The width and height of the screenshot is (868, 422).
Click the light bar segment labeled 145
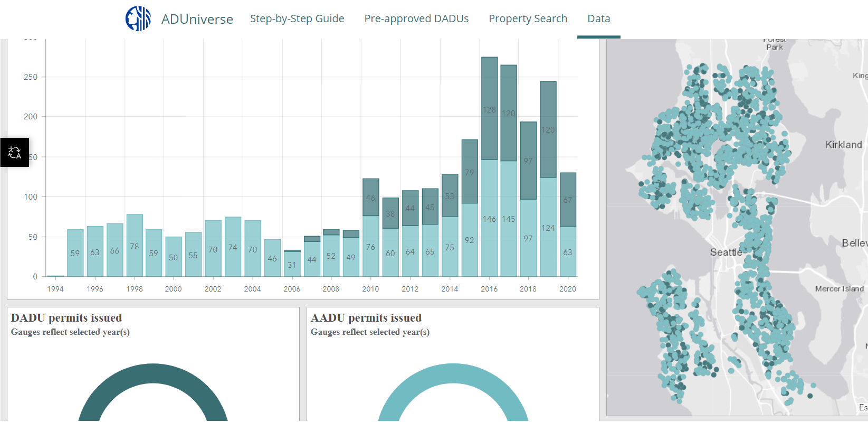pyautogui.click(x=509, y=218)
